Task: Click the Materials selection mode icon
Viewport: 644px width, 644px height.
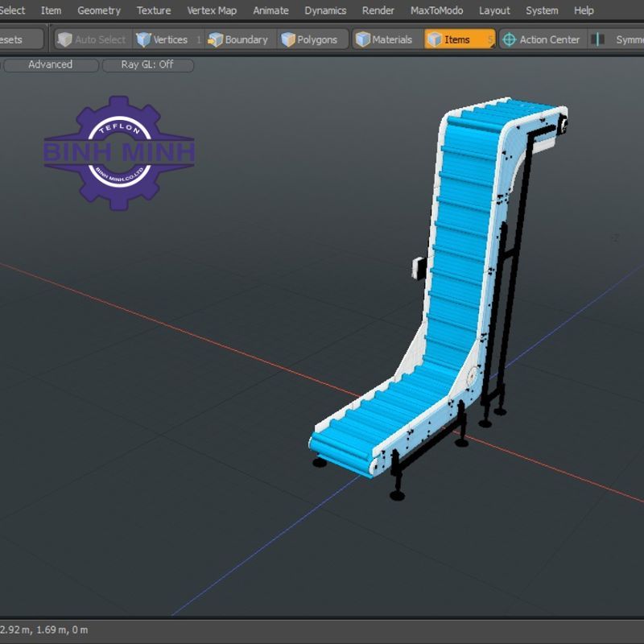Action: pyautogui.click(x=363, y=39)
